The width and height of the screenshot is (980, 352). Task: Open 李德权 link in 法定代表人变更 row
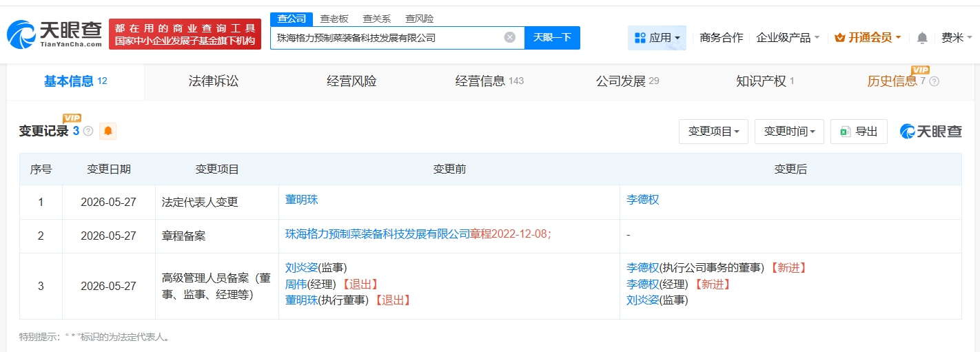click(x=643, y=200)
